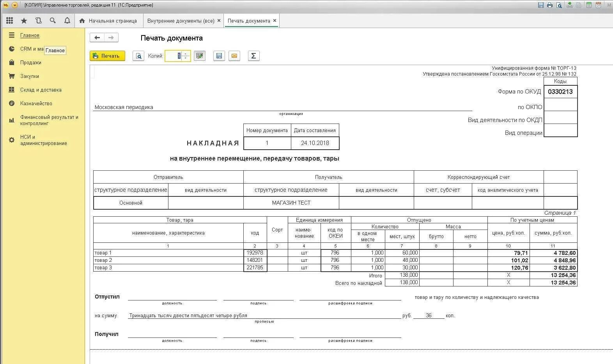Click title bar Save icon
Screen dimensions: 613x364
click(x=541, y=5)
